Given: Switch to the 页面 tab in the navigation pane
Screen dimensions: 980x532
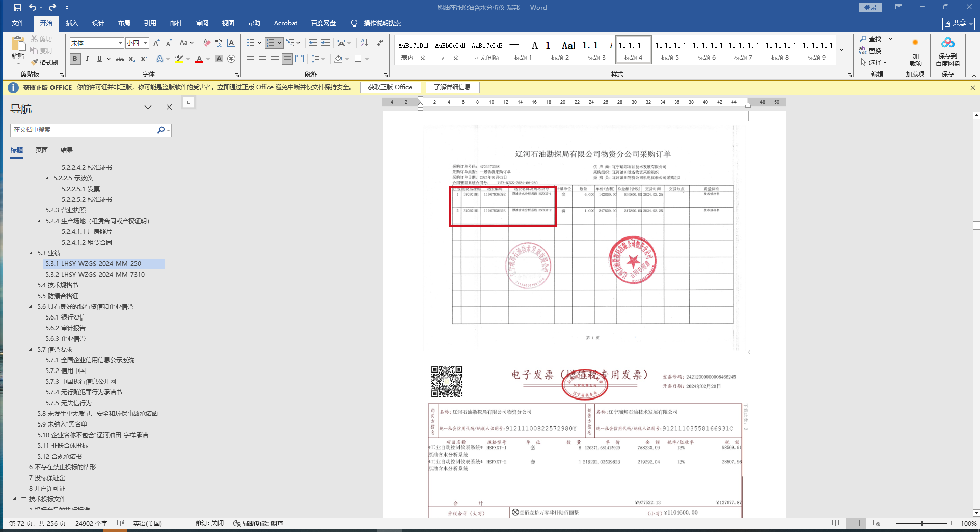Looking at the screenshot, I should click(x=42, y=150).
